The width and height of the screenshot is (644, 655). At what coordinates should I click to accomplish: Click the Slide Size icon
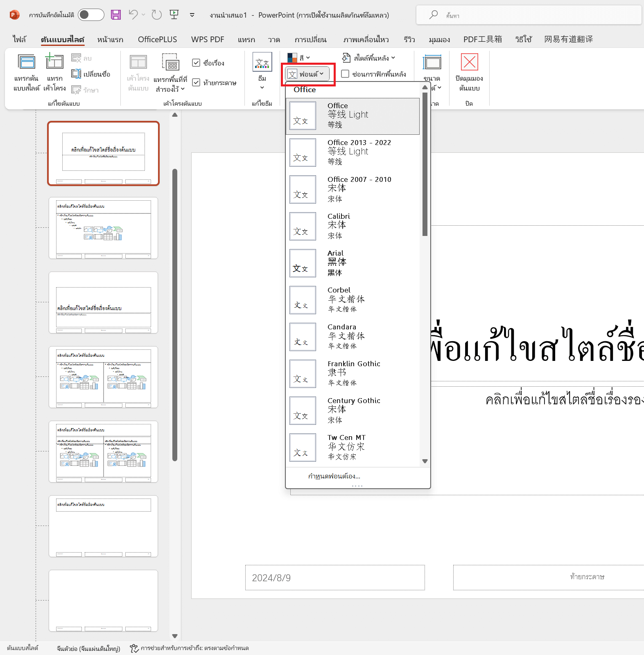432,62
